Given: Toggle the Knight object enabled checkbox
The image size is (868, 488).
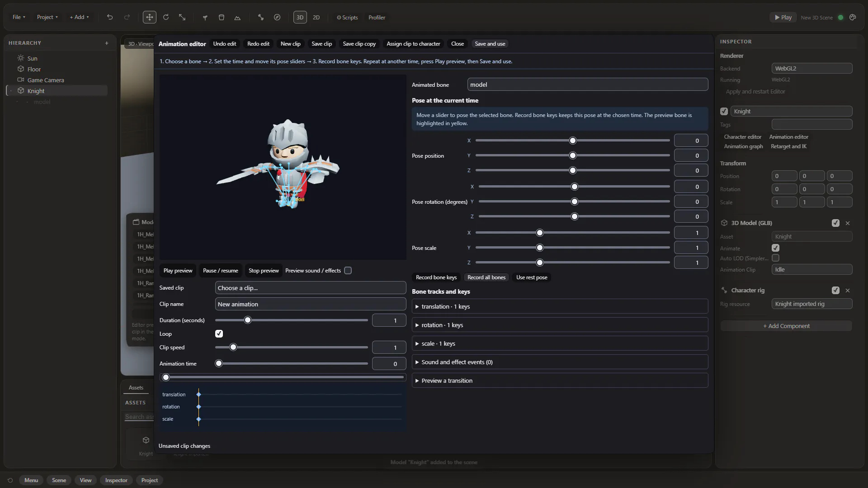Looking at the screenshot, I should pos(724,111).
